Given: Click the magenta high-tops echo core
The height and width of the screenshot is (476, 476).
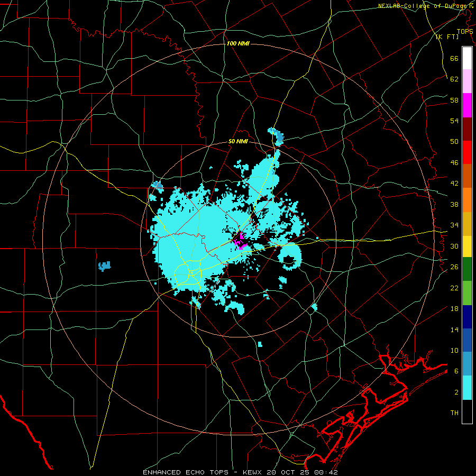Looking at the screenshot, I should pyautogui.click(x=241, y=241).
